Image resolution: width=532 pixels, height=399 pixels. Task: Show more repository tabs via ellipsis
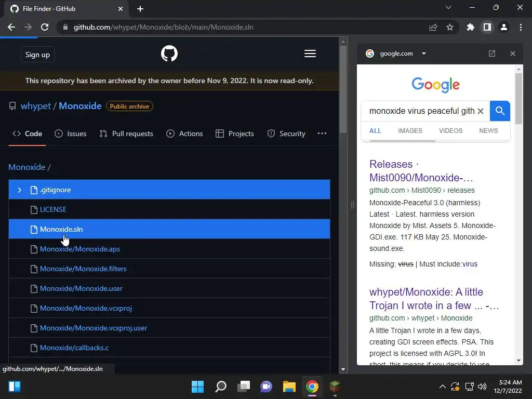(322, 134)
